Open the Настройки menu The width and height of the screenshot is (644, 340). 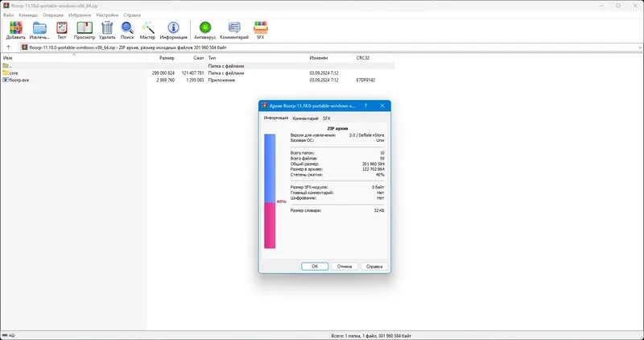[107, 15]
